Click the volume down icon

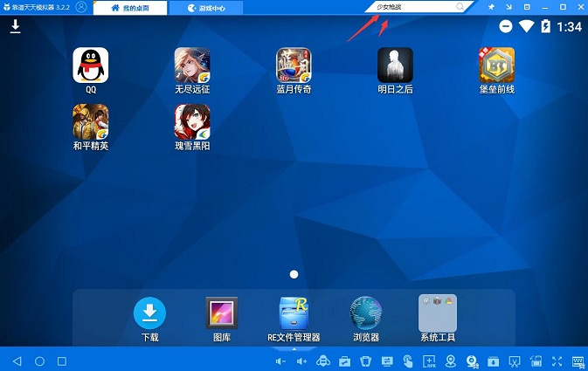coord(280,361)
